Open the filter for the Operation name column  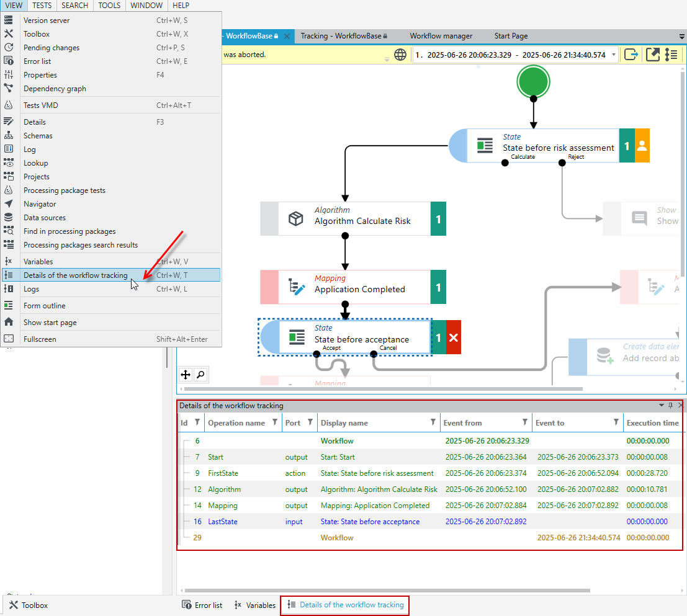tap(275, 422)
